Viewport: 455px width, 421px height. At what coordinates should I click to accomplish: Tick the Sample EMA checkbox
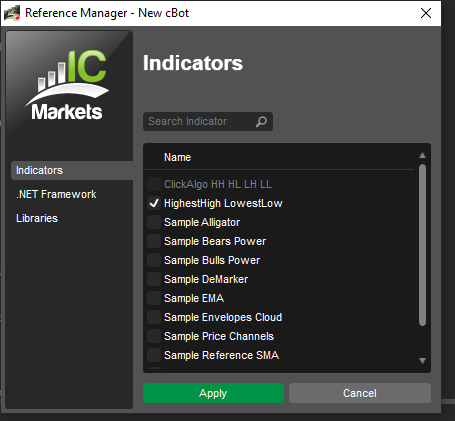pyautogui.click(x=154, y=298)
